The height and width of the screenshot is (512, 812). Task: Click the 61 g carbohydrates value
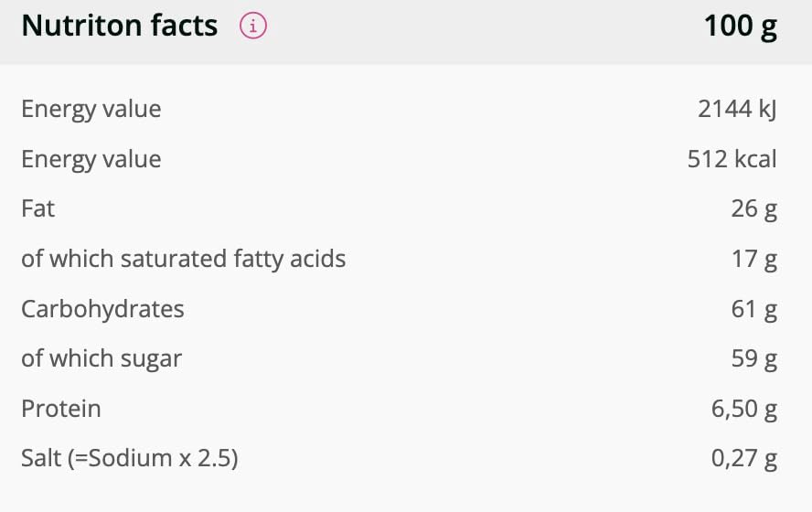tap(753, 309)
